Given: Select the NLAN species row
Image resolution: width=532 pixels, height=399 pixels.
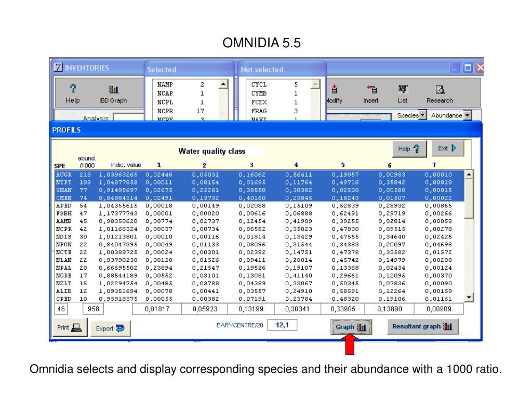Looking at the screenshot, I should coord(260,260).
